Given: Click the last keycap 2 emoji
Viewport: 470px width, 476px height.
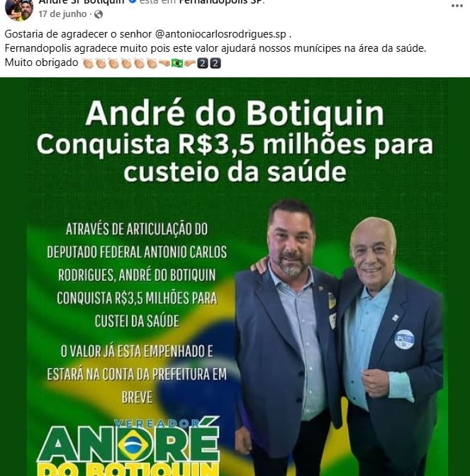Looking at the screenshot, I should click(215, 63).
